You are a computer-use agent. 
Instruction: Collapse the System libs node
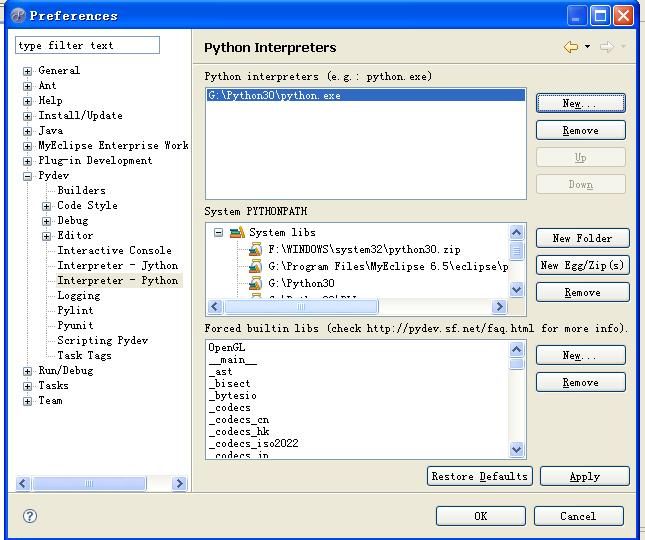pos(218,233)
